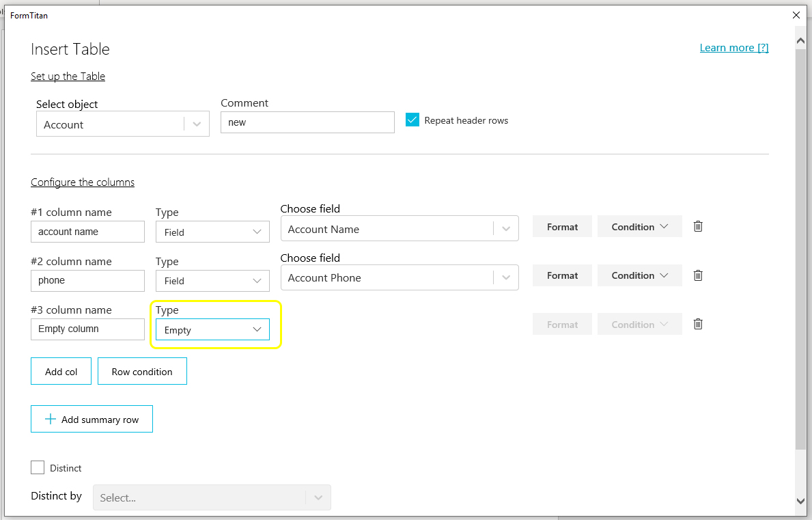
Task: Close the FormTitan dialog window
Action: (796, 15)
